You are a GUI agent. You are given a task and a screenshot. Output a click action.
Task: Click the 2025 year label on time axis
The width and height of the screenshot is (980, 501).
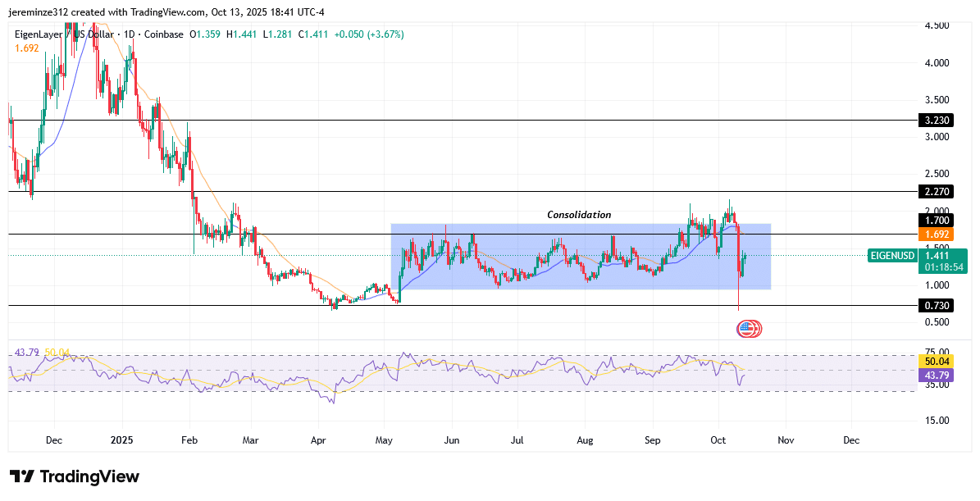[121, 440]
